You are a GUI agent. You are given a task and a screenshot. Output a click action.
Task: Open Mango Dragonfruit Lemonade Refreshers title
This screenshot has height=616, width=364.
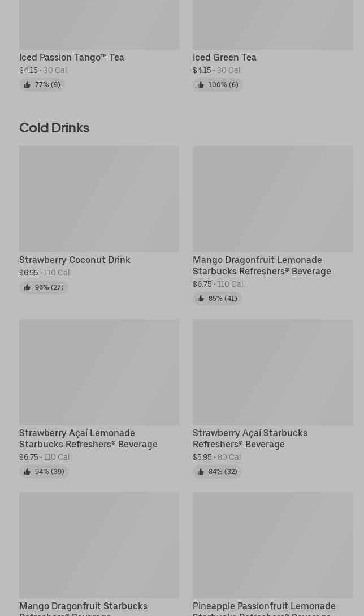point(261,265)
